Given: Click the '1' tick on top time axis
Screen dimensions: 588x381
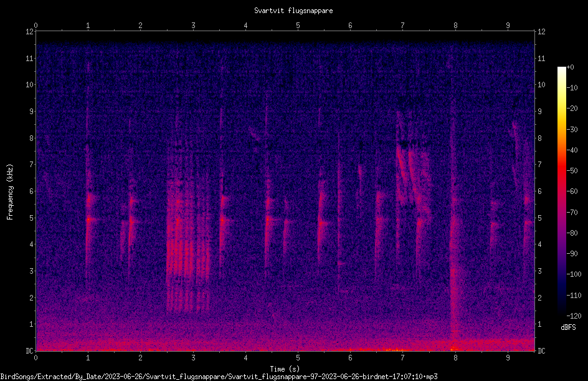Looking at the screenshot, I should pyautogui.click(x=88, y=25).
